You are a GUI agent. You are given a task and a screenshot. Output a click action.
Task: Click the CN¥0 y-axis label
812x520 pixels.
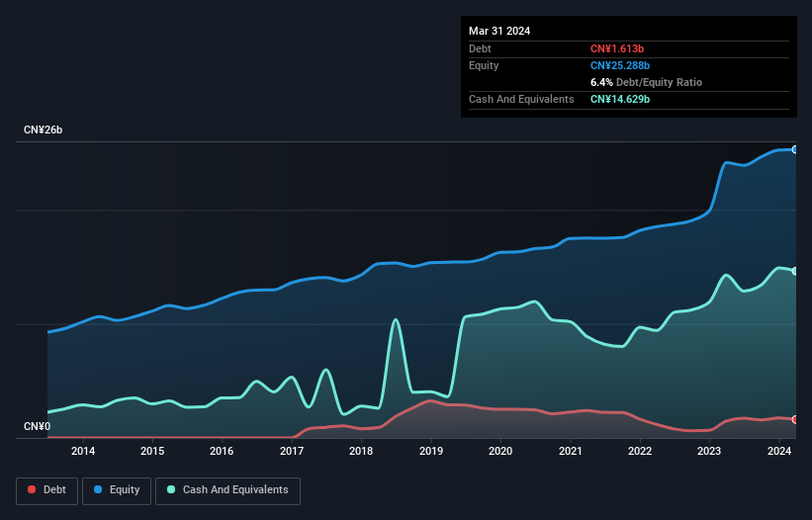tap(37, 426)
